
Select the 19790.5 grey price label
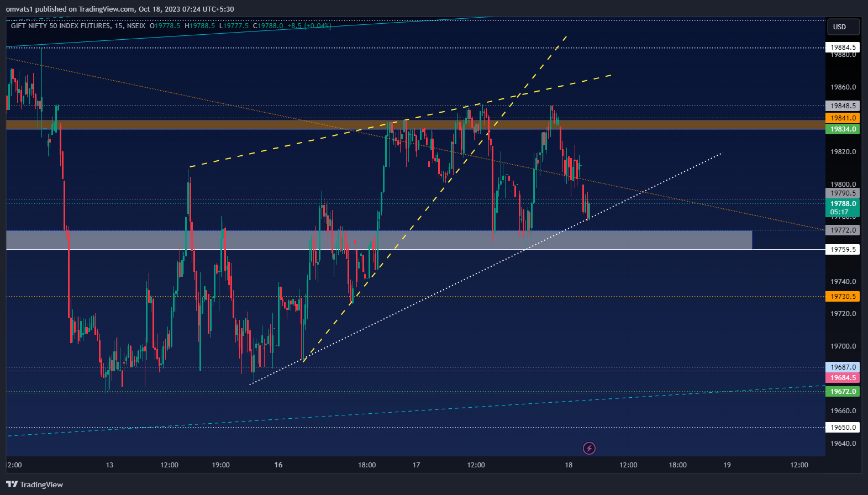pyautogui.click(x=843, y=193)
